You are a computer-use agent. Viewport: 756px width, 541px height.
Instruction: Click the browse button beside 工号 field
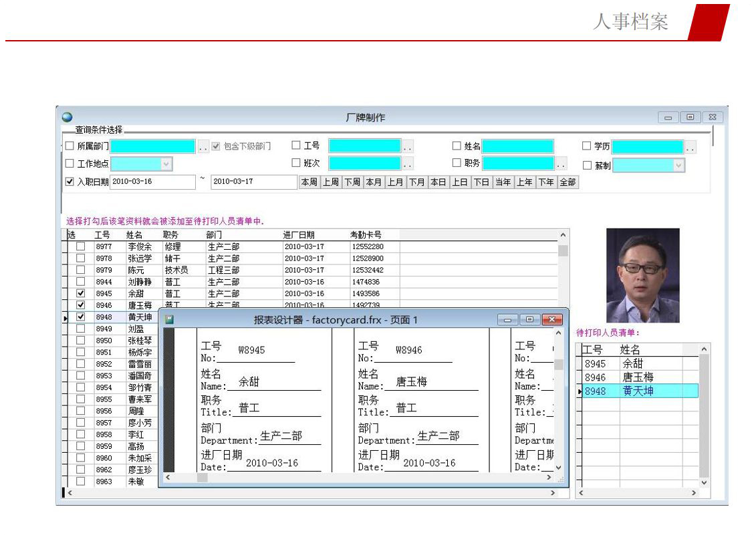(x=407, y=146)
